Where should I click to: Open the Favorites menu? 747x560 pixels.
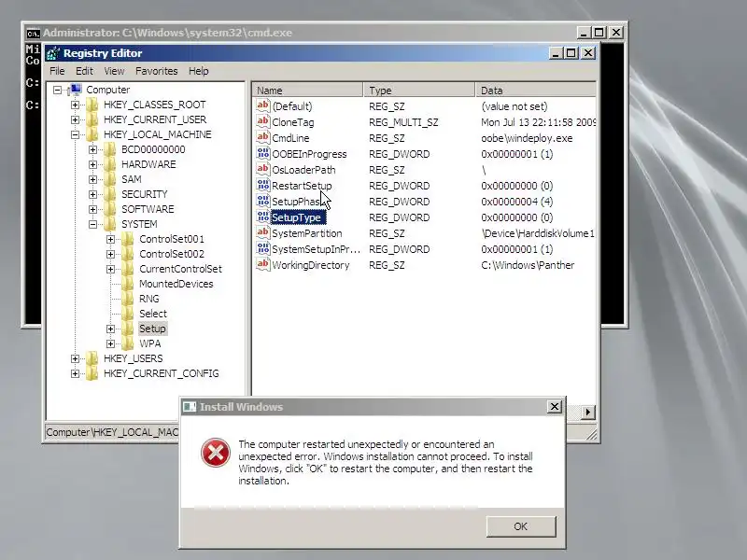coord(156,71)
